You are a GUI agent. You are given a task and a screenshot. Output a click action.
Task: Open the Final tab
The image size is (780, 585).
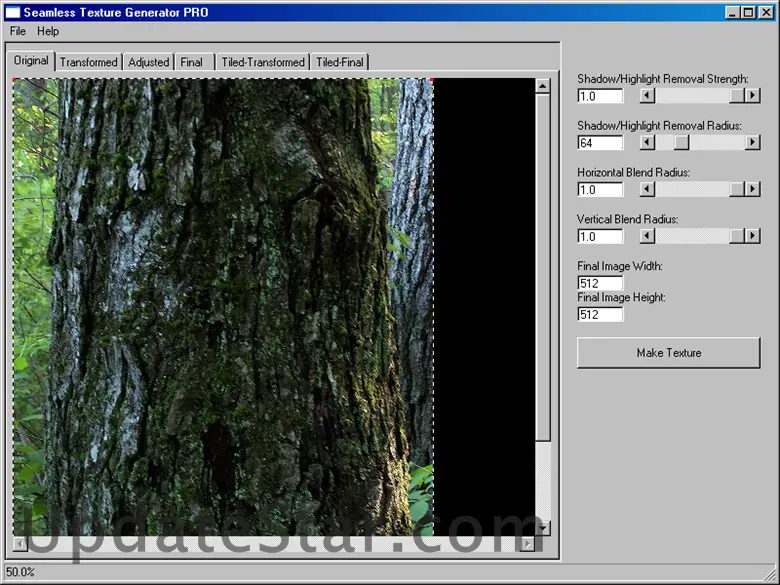[x=192, y=62]
